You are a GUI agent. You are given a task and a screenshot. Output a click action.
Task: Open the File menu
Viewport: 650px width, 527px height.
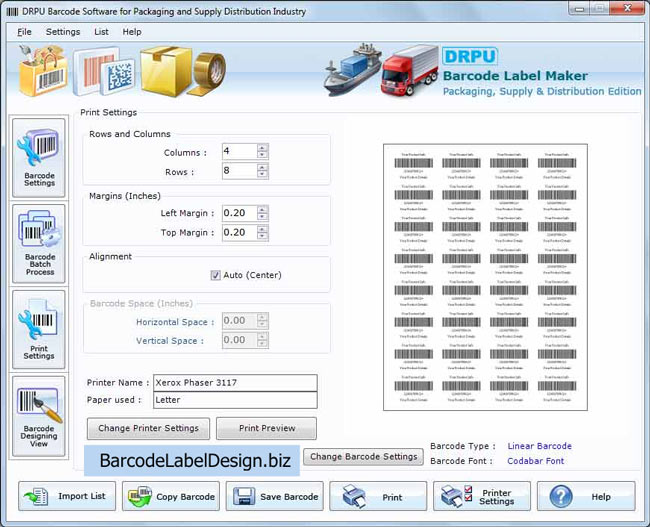25,32
